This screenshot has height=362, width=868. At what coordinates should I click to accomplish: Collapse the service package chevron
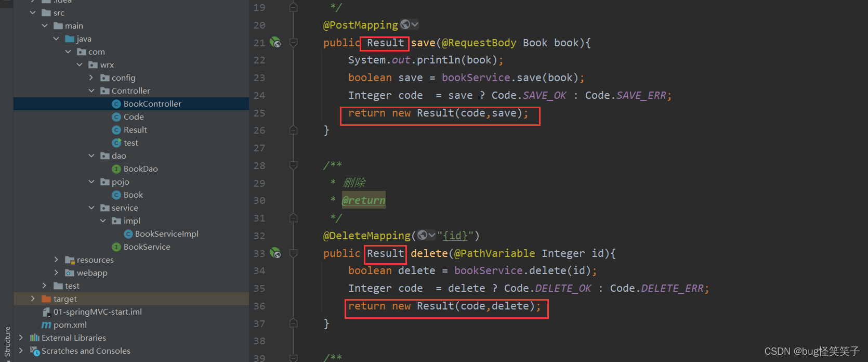(x=91, y=208)
